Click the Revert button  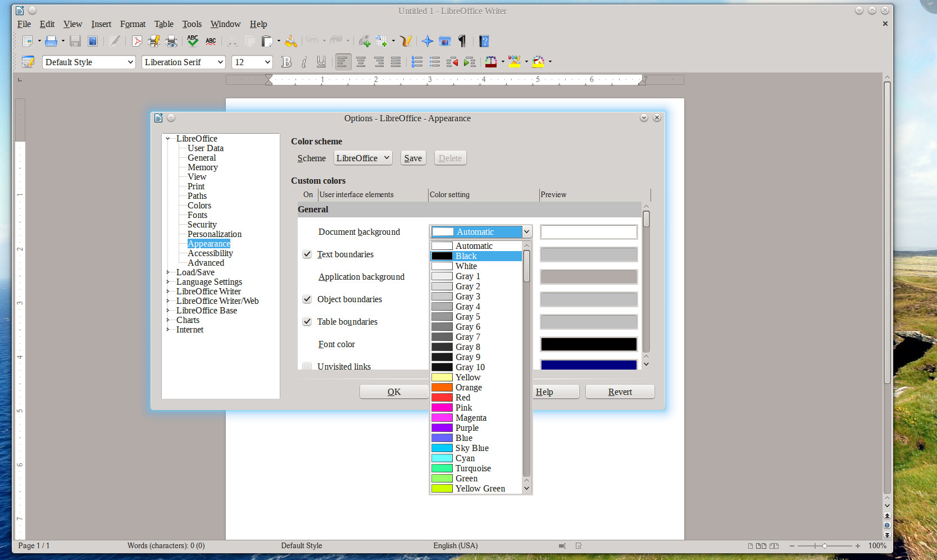[x=620, y=392]
